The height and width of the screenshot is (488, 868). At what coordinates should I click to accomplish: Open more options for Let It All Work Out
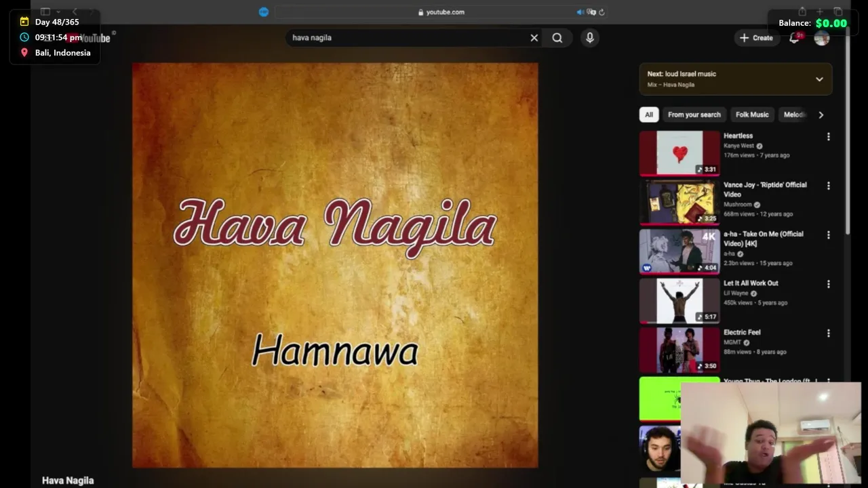(x=828, y=284)
